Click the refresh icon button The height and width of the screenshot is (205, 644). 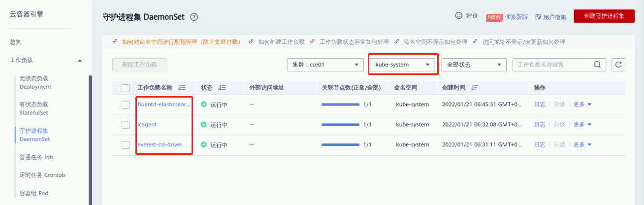click(x=618, y=65)
